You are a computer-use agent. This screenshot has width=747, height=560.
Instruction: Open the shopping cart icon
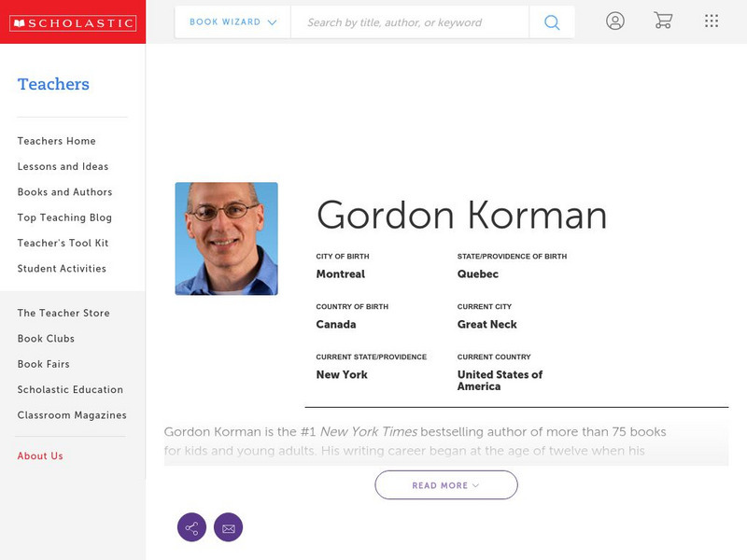[663, 20]
